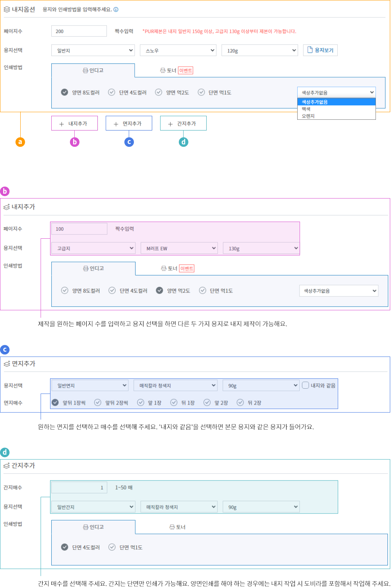This screenshot has width=391, height=588.
Task: Expand the M러프 EW paper dropdown
Action: [x=179, y=248]
